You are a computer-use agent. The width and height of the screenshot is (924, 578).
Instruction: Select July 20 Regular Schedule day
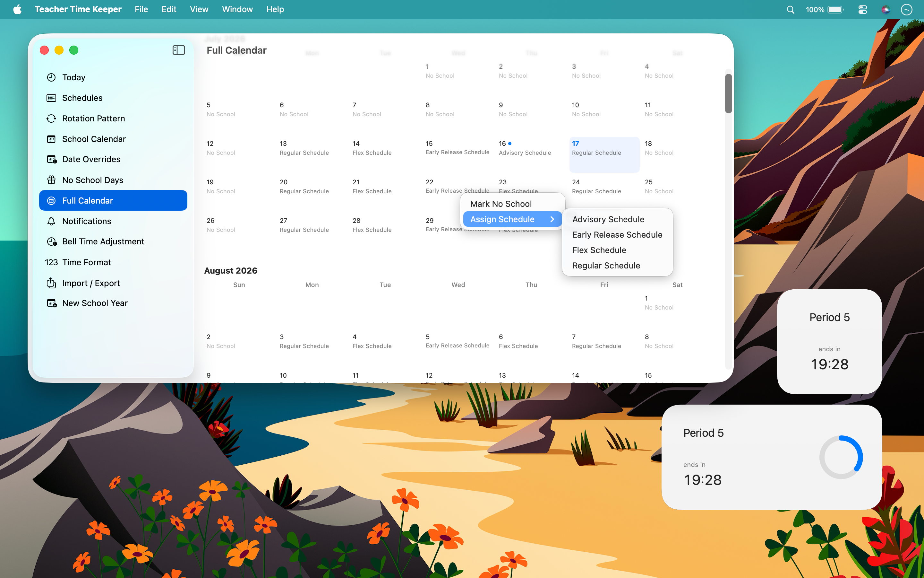click(312, 193)
